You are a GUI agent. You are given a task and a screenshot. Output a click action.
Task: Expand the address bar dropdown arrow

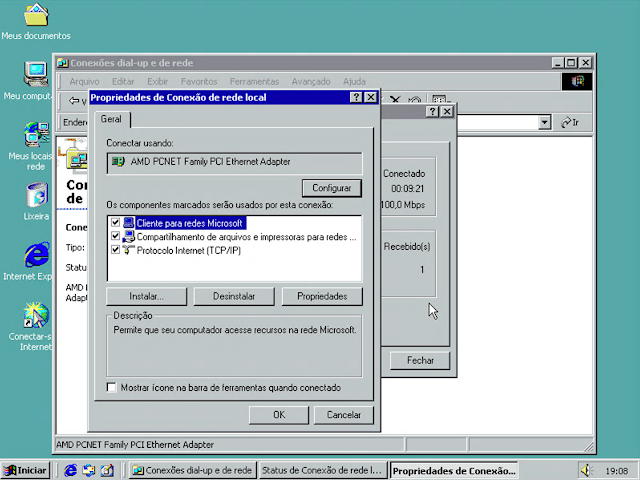(x=544, y=122)
